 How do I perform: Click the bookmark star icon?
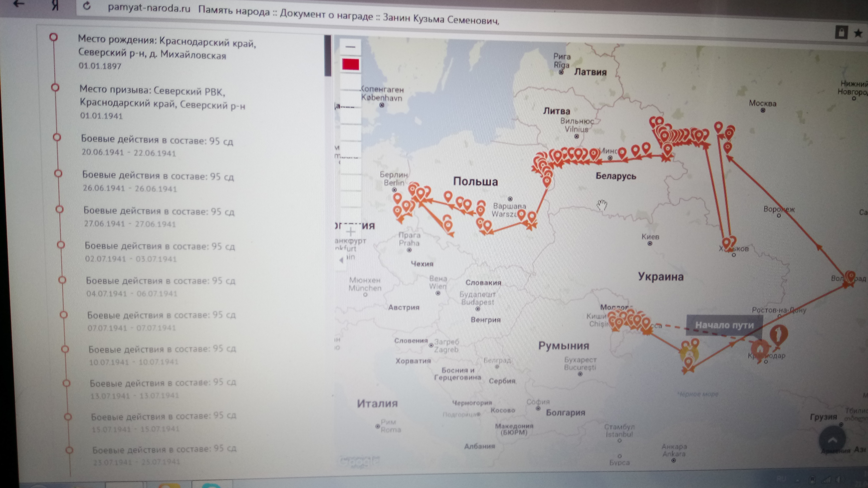[x=858, y=33]
